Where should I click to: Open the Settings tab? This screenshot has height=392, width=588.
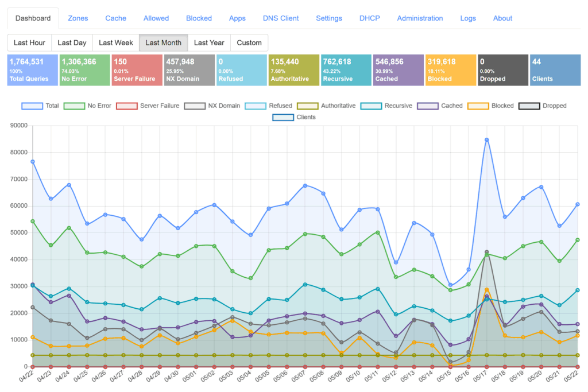point(328,18)
